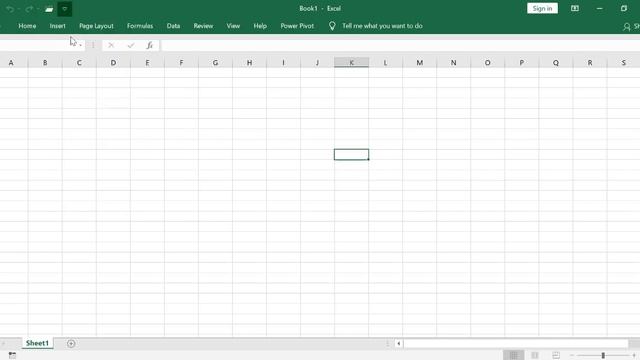This screenshot has width=640, height=360.
Task: Select column P header
Action: pos(522,62)
